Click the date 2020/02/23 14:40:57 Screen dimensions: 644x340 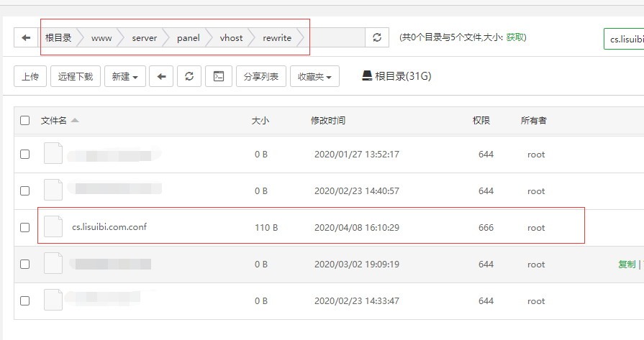(x=356, y=191)
